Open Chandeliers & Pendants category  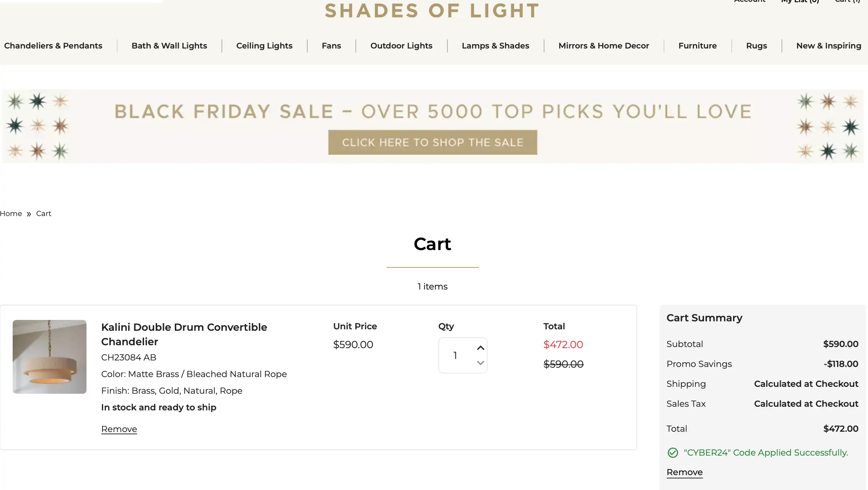click(x=53, y=46)
